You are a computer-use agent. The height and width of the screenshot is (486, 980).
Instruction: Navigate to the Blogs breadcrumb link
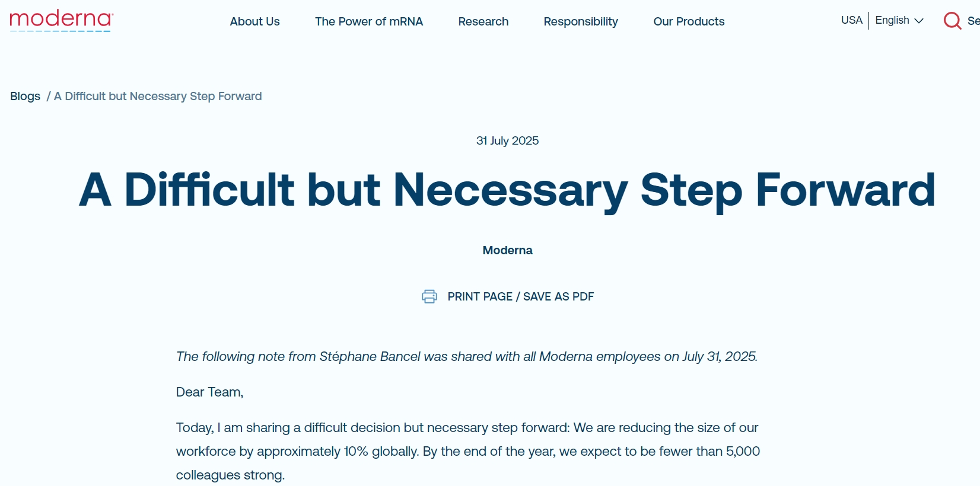[x=25, y=96]
